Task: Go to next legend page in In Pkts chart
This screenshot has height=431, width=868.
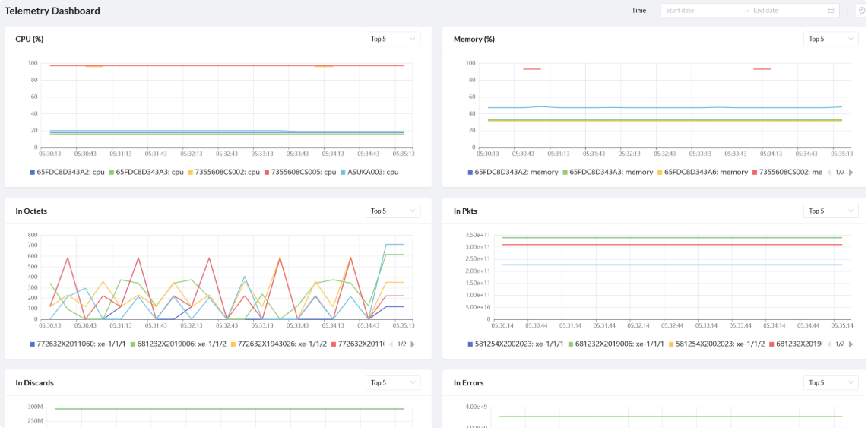Action: (x=851, y=344)
